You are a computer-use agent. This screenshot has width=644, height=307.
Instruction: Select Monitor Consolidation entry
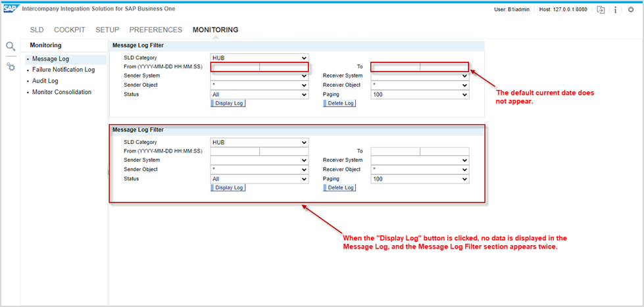coord(62,92)
